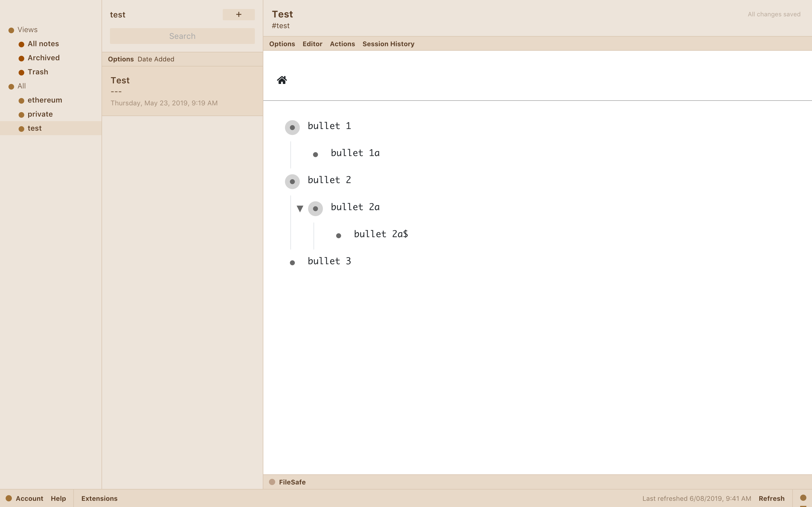This screenshot has height=507, width=812.
Task: Switch to the Session History tab
Action: tap(388, 43)
